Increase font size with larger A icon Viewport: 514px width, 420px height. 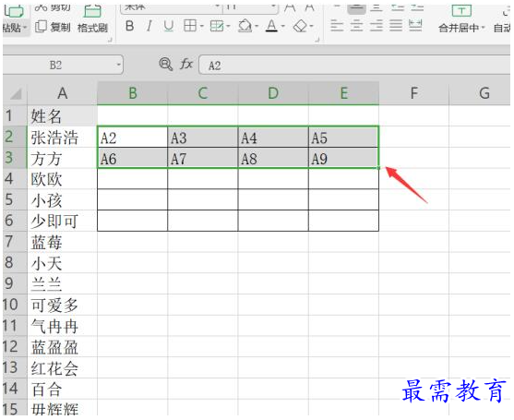(290, 8)
